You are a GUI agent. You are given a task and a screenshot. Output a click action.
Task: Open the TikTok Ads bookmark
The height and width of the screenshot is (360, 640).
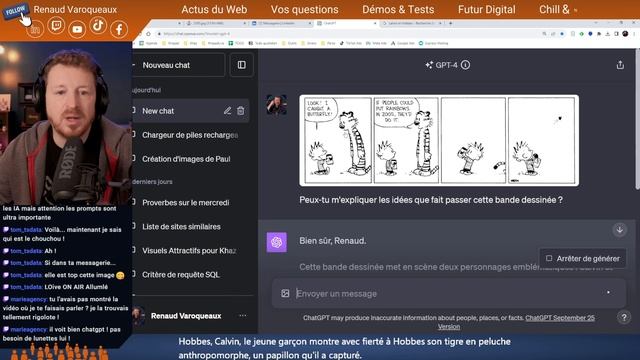coord(351,43)
